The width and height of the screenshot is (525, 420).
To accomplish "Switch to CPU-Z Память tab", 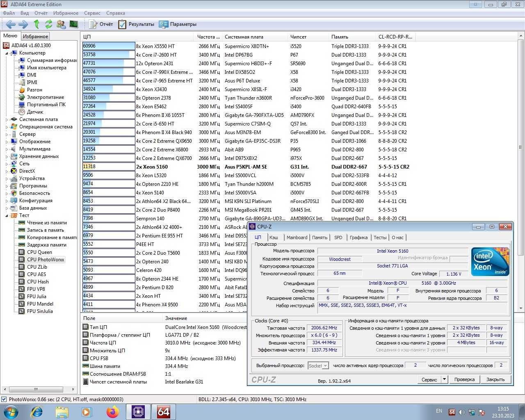I will tap(320, 237).
